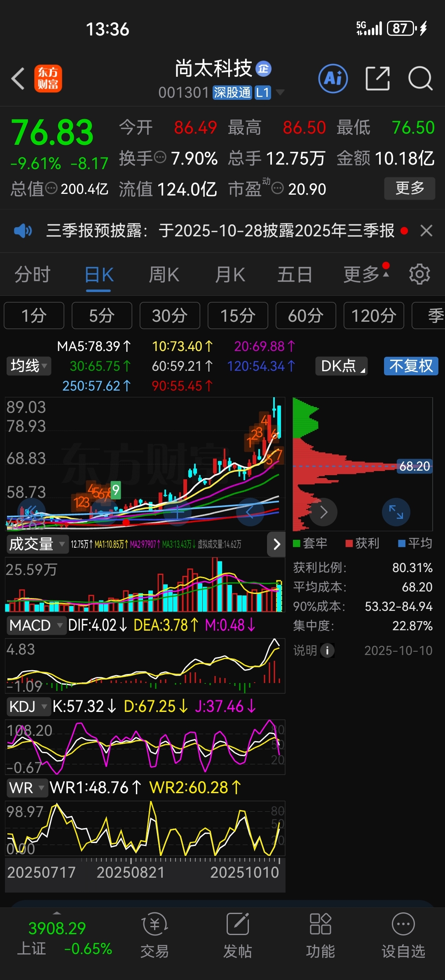This screenshot has width=445, height=980.
Task: Switch to 分时 tab
Action: tap(33, 274)
